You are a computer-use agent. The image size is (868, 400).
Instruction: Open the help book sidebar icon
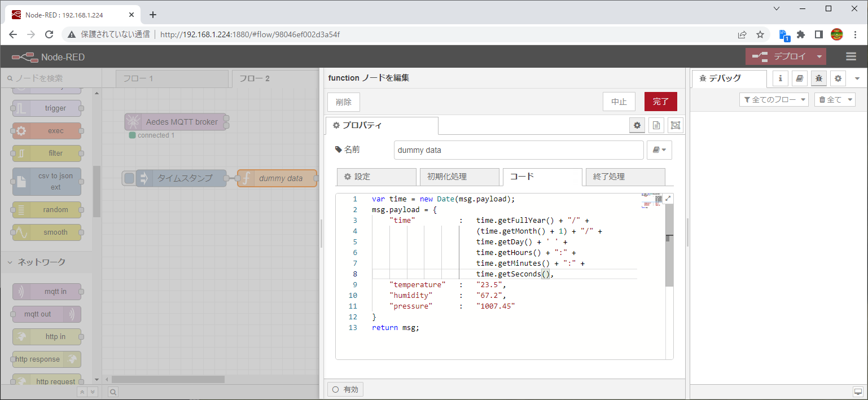pyautogui.click(x=799, y=78)
